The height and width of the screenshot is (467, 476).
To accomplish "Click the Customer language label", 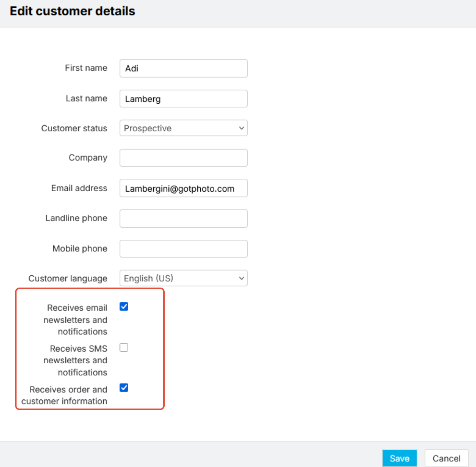I will (68, 278).
